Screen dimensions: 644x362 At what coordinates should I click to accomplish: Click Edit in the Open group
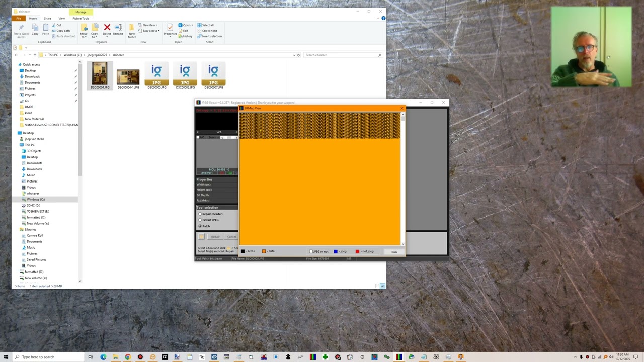184,31
